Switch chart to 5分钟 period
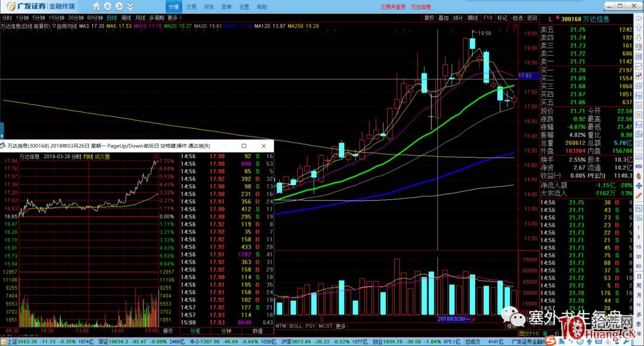 pyautogui.click(x=39, y=18)
